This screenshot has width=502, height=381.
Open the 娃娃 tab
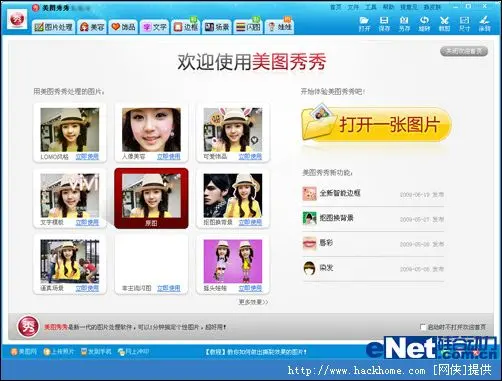pyautogui.click(x=279, y=27)
